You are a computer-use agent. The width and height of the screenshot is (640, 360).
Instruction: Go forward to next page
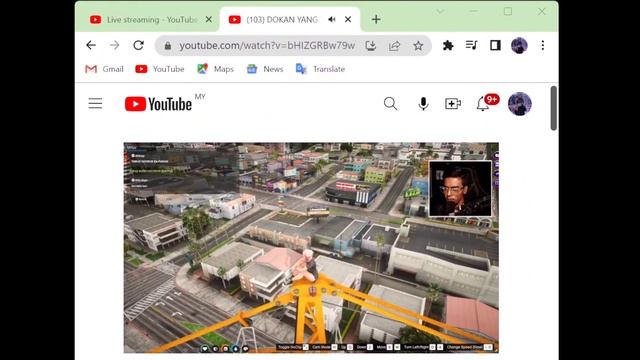pyautogui.click(x=115, y=45)
